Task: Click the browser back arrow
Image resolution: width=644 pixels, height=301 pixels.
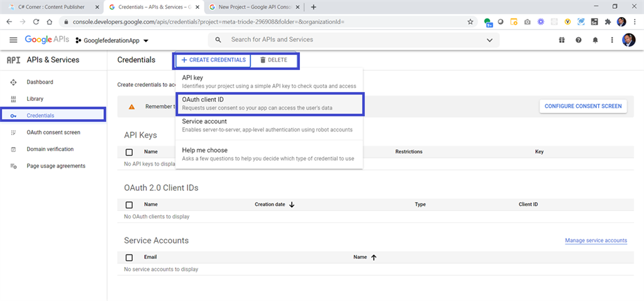Action: (9, 22)
